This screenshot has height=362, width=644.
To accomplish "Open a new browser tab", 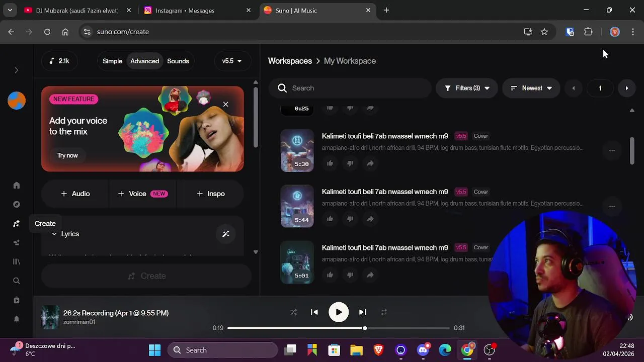I will point(386,10).
